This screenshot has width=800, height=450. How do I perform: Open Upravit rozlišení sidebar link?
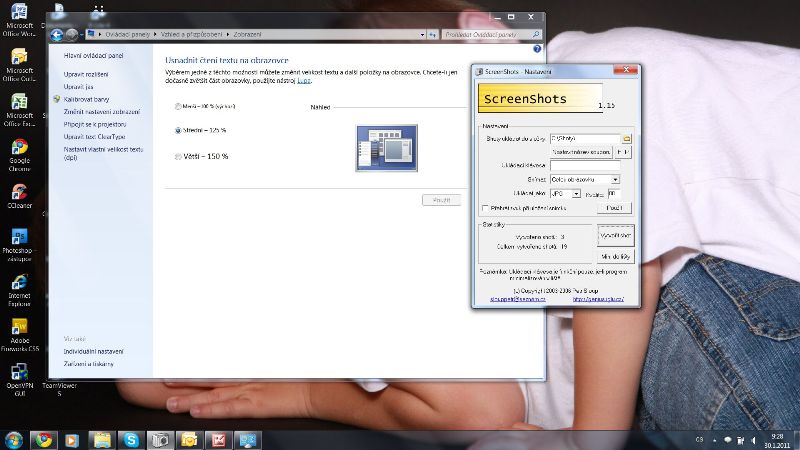(x=86, y=74)
